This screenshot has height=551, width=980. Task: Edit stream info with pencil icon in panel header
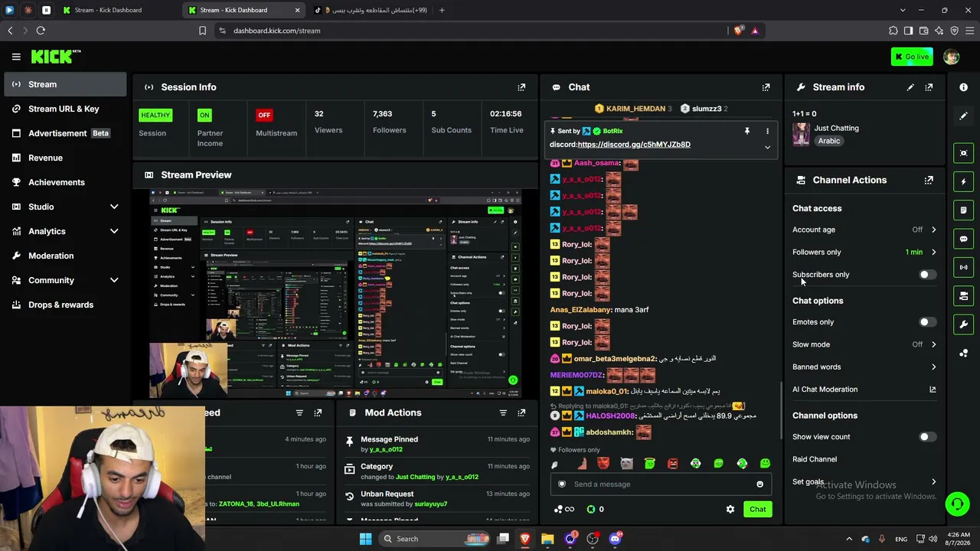(x=910, y=87)
